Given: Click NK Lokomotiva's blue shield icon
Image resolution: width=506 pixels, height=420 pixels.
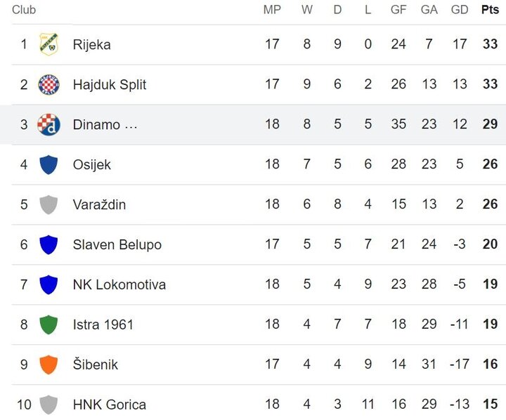Looking at the screenshot, I should (x=48, y=284).
